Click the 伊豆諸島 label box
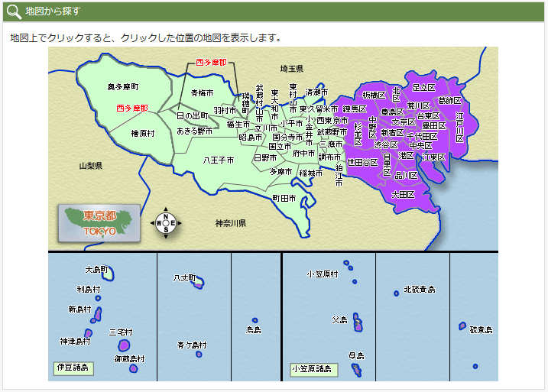548x392 pixels. (x=73, y=368)
